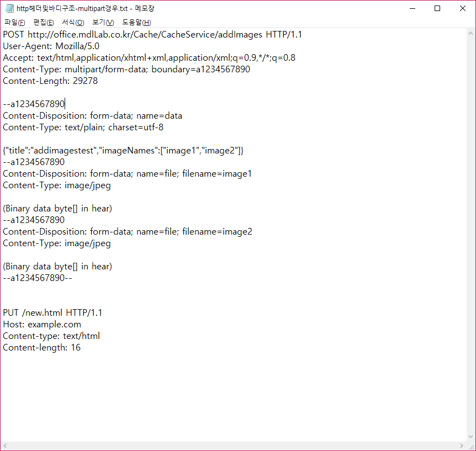Screen dimensions: 476x451
Task: Click the POST request line with addImages URL
Action: [x=152, y=35]
